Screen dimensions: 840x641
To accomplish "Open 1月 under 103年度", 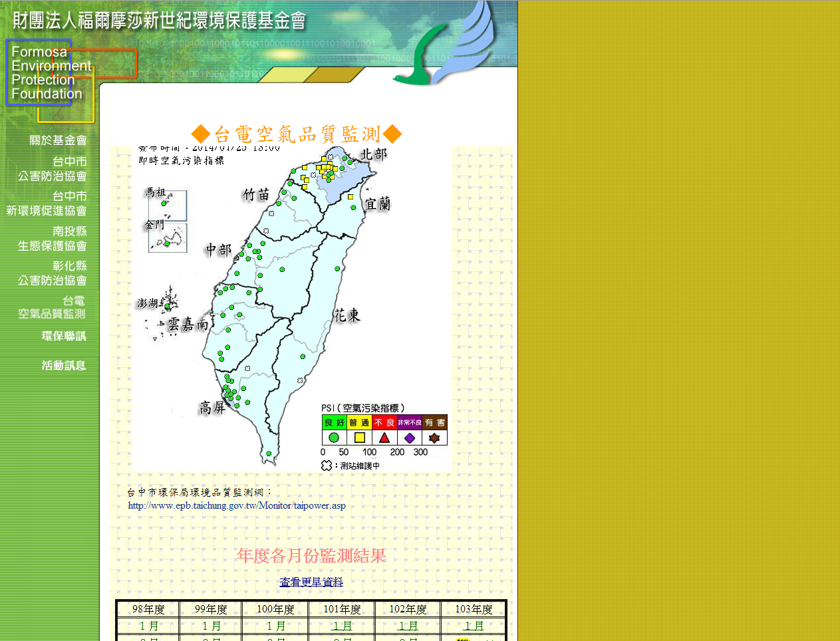I will 474,626.
